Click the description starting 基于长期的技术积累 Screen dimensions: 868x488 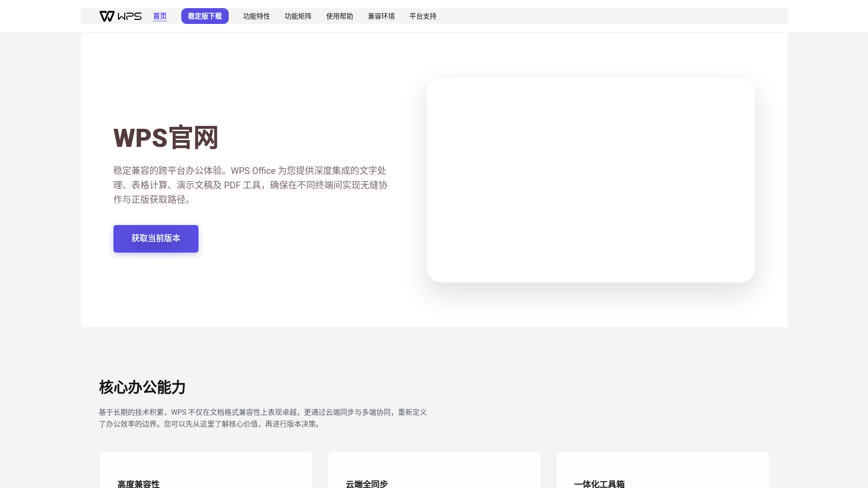(x=263, y=418)
